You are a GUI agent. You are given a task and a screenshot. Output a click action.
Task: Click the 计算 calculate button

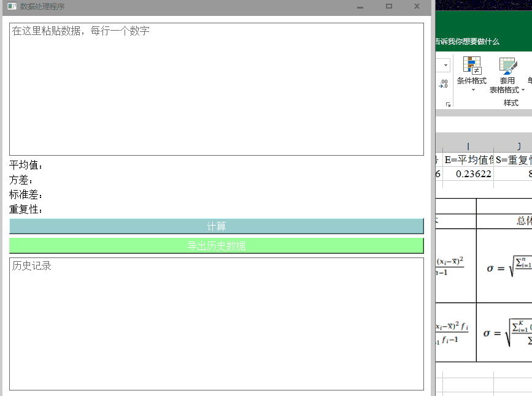[216, 226]
